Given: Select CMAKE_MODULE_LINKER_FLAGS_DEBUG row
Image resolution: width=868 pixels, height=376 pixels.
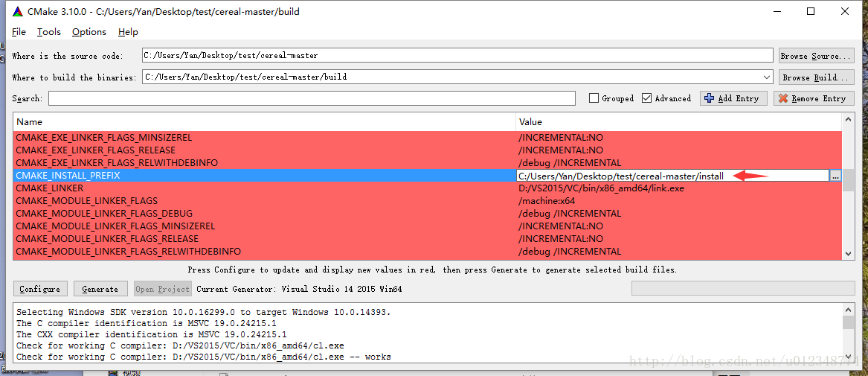Looking at the screenshot, I should (428, 214).
